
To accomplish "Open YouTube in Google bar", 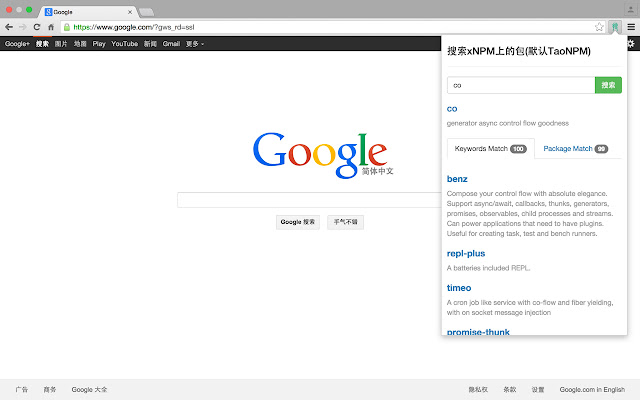I will click(x=124, y=44).
